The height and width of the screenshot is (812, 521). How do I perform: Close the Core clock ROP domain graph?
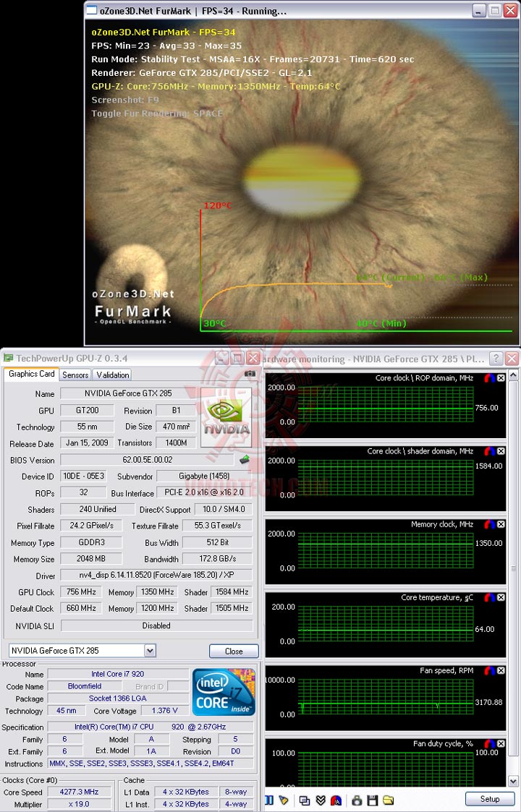coord(501,378)
